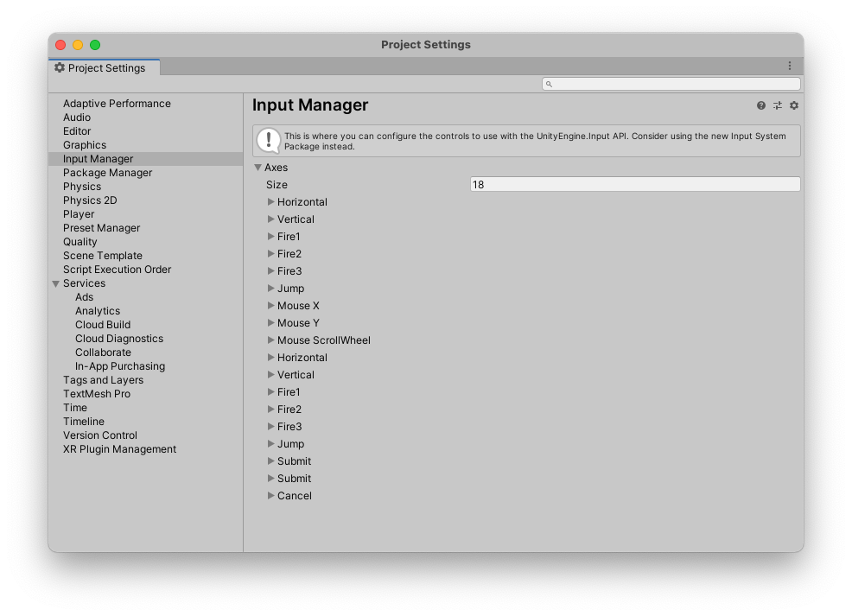Collapse the Axes foldout

258,168
